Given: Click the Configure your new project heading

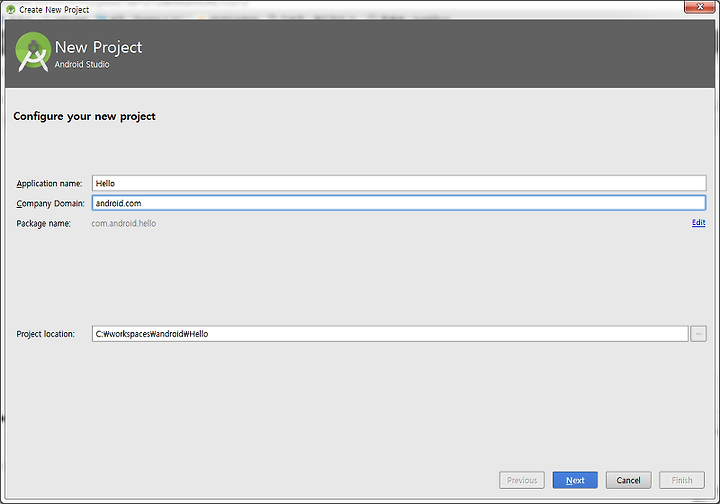Looking at the screenshot, I should [84, 117].
